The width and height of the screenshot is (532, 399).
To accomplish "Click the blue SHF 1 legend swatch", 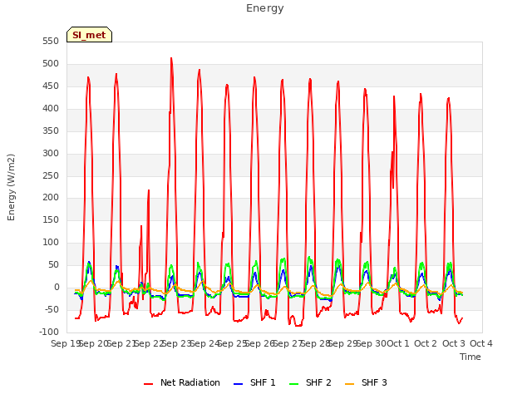I will click(239, 384).
